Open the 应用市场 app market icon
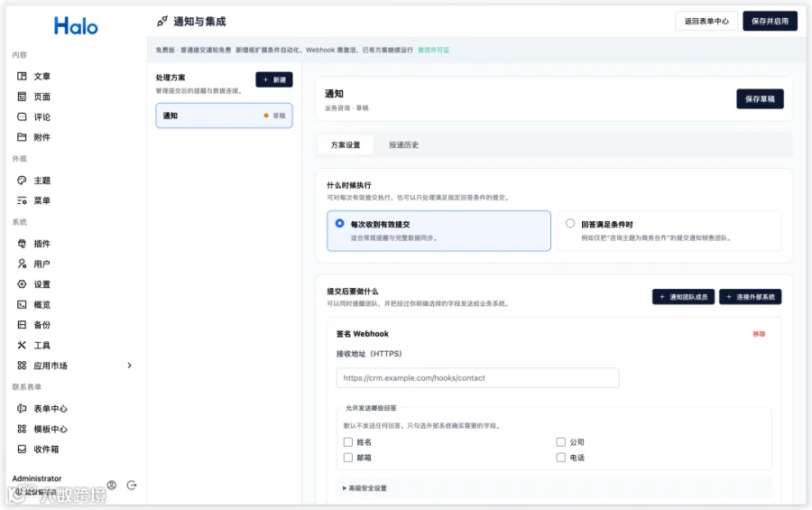812x510 pixels. click(x=22, y=366)
